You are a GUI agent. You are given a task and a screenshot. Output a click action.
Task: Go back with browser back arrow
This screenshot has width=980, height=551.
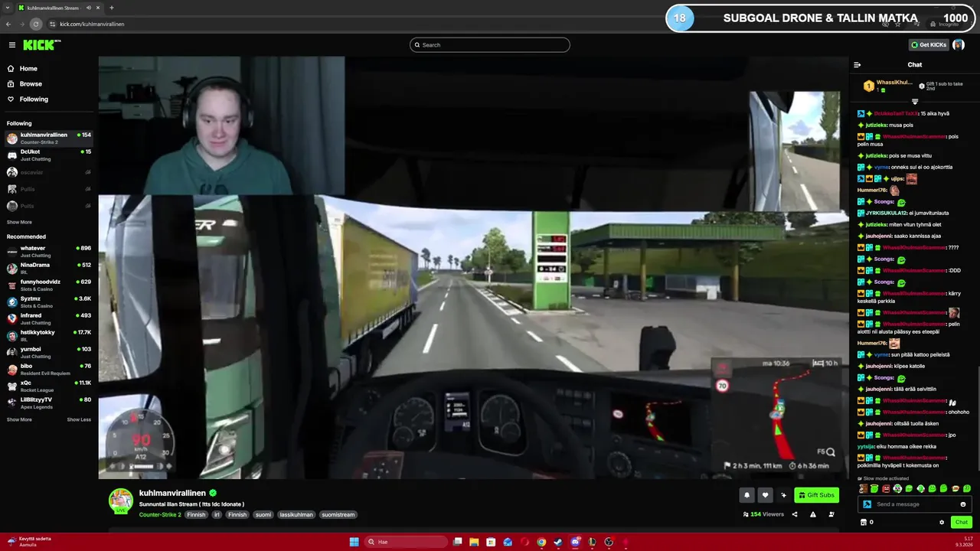(x=8, y=24)
